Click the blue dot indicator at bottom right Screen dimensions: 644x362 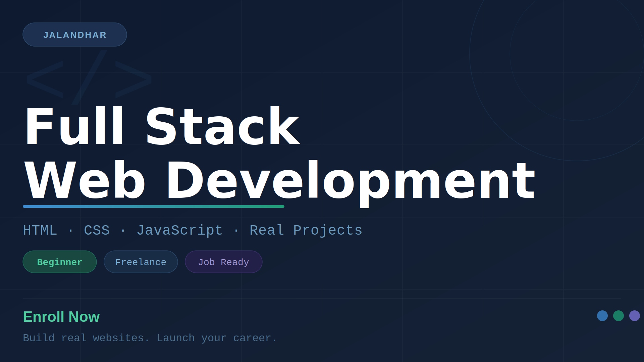tap(602, 315)
